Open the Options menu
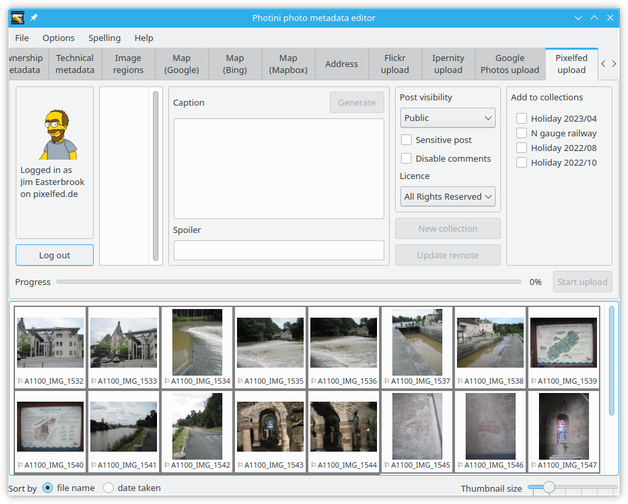628x504 pixels. point(58,38)
